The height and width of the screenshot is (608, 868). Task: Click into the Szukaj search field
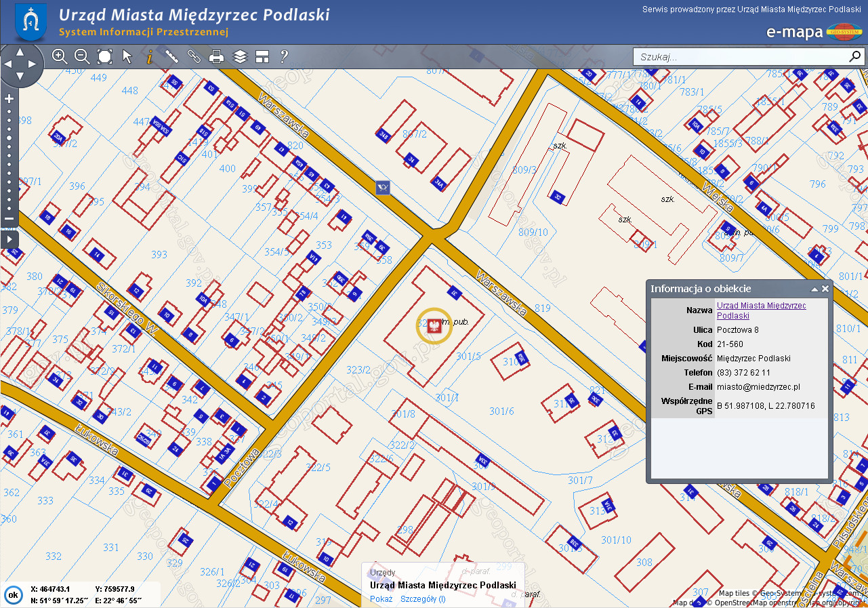tap(741, 57)
